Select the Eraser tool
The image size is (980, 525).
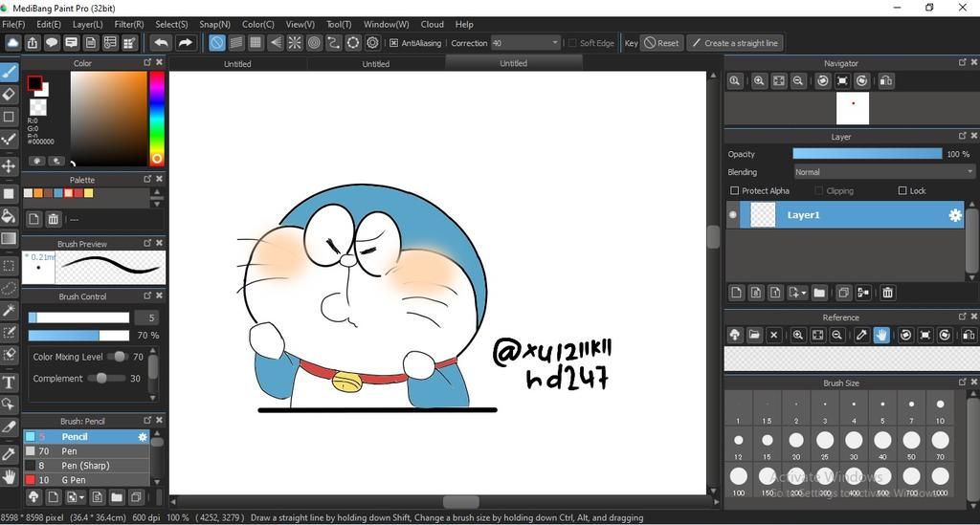(9, 95)
